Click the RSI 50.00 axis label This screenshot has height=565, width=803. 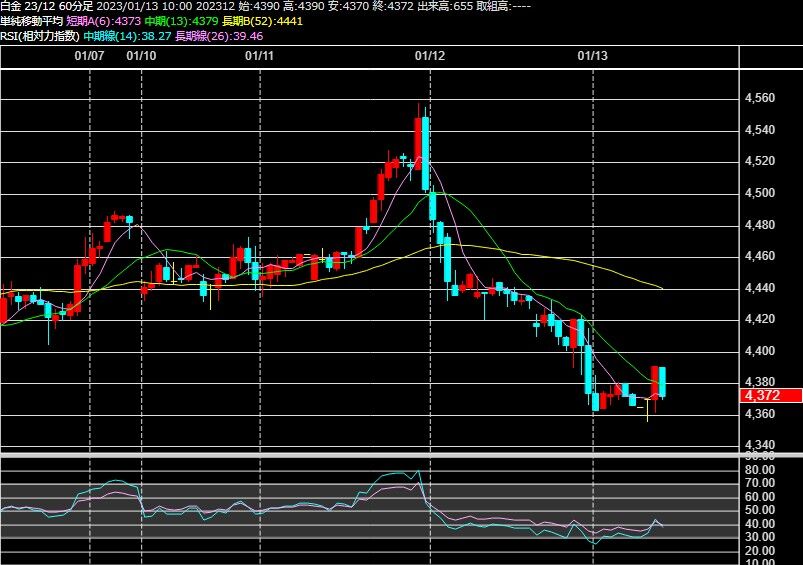pos(760,510)
